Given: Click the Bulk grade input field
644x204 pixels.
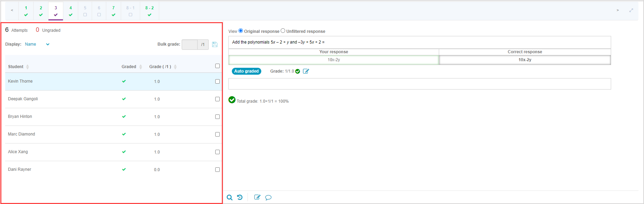Looking at the screenshot, I should point(190,45).
